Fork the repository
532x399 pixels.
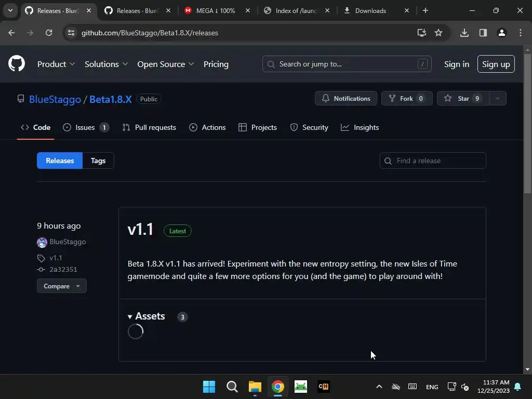[406, 98]
